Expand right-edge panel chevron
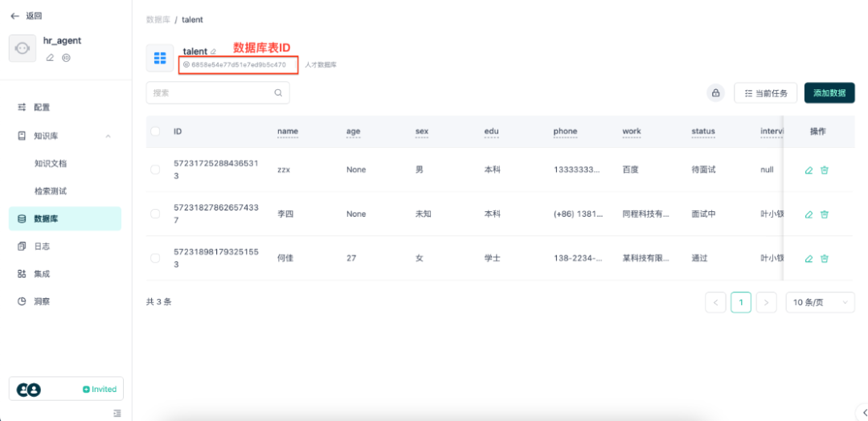Viewport: 868px width, 421px height. pos(864,412)
